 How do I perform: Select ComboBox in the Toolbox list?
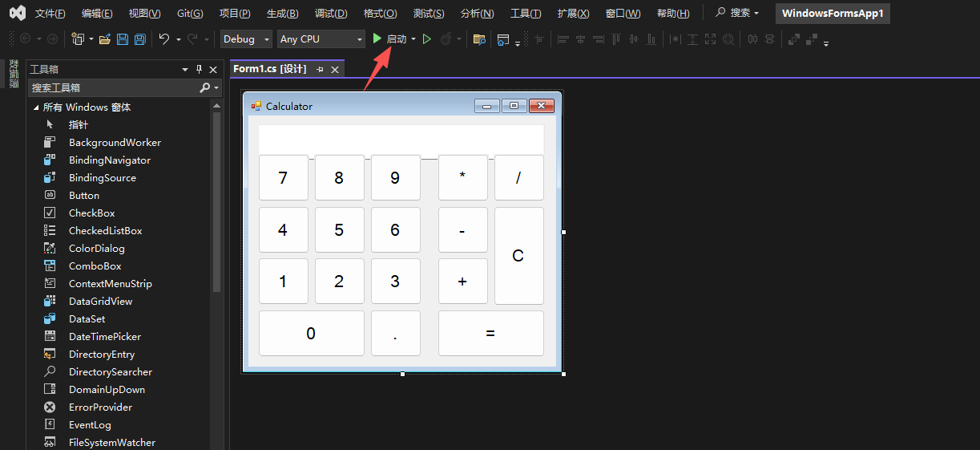95,266
